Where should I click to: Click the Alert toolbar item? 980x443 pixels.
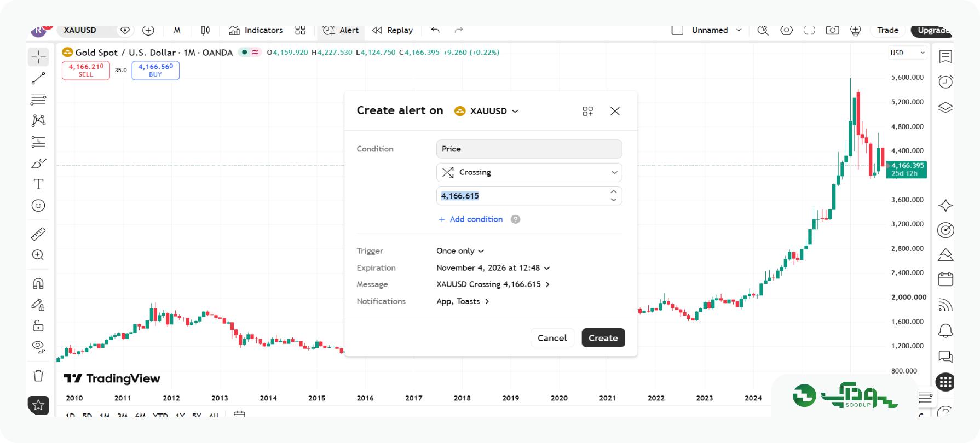click(341, 30)
